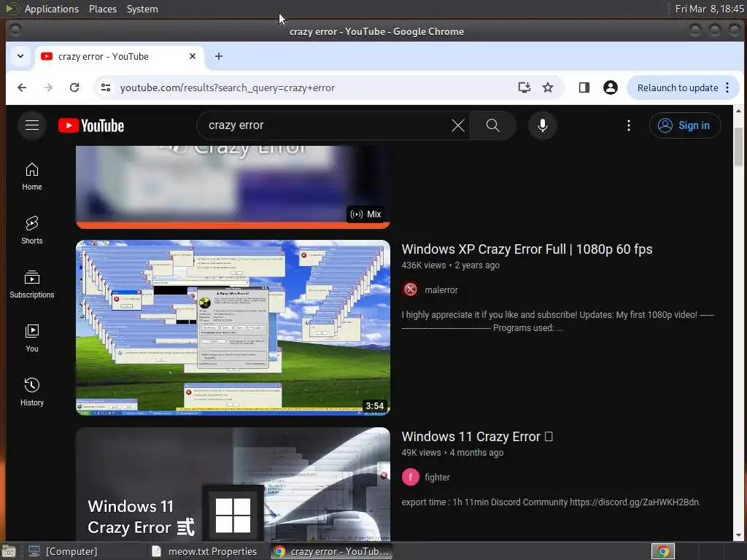Start voice search with microphone icon
Viewport: 747px width, 560px height.
point(542,125)
